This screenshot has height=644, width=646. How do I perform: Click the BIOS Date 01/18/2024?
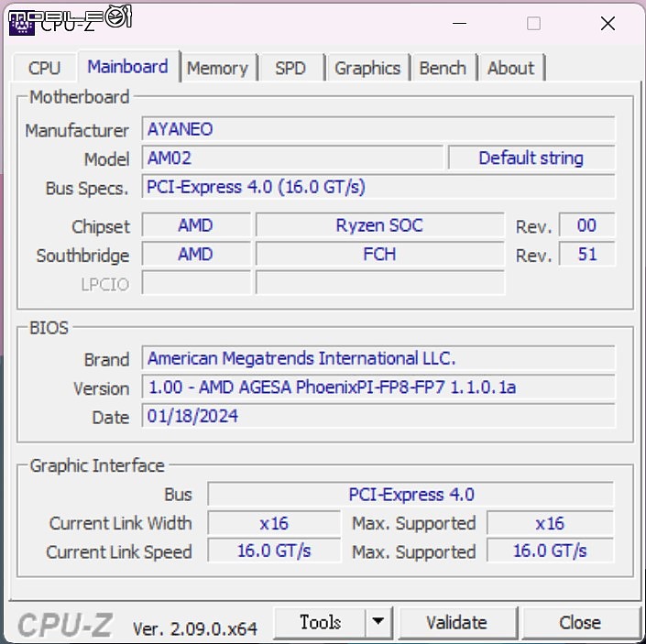pyautogui.click(x=378, y=416)
